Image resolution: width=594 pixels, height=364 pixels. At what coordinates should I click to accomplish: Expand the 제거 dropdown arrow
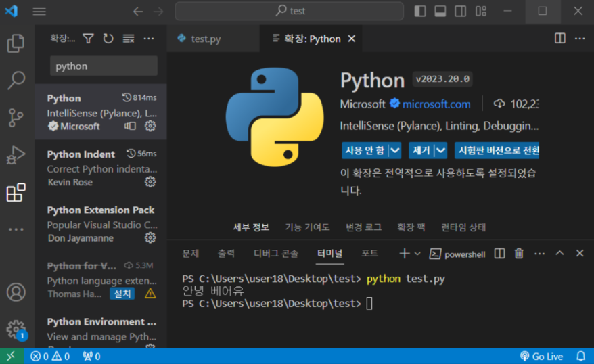click(440, 150)
